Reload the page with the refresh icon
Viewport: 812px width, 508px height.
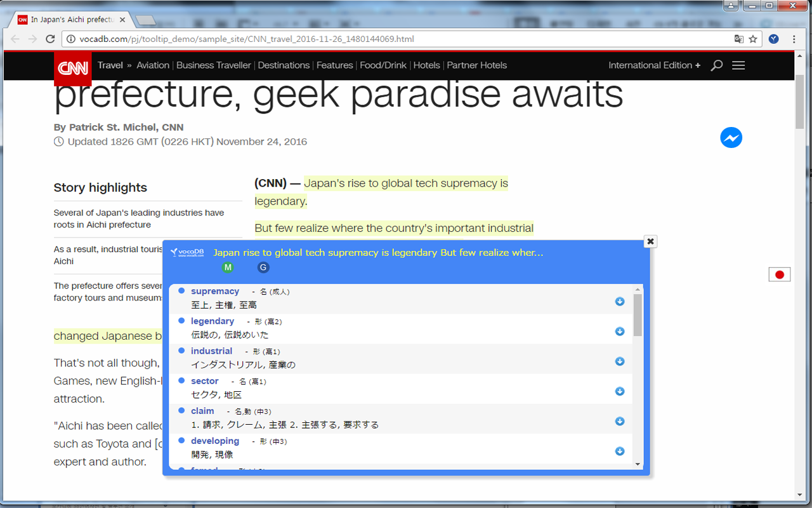coord(51,39)
